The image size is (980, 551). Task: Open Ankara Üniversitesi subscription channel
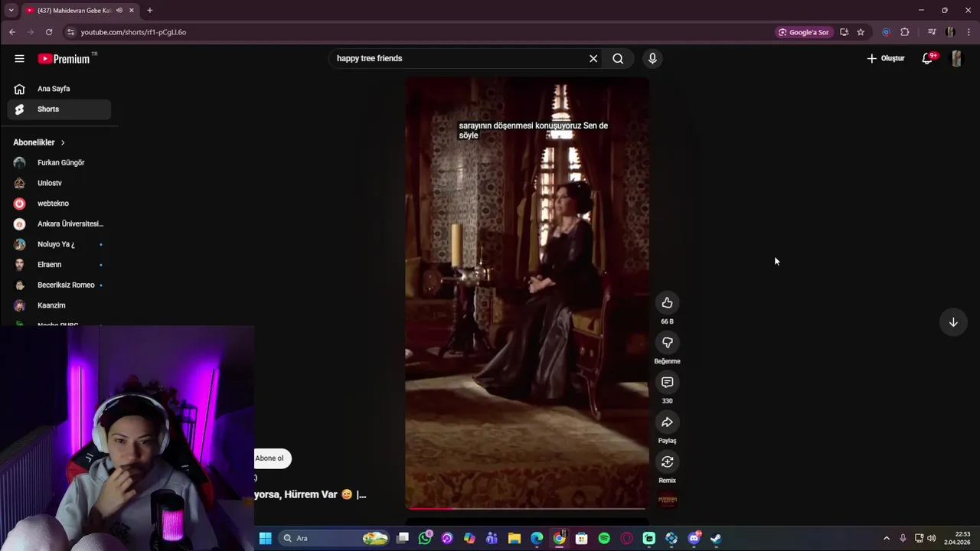click(x=59, y=223)
